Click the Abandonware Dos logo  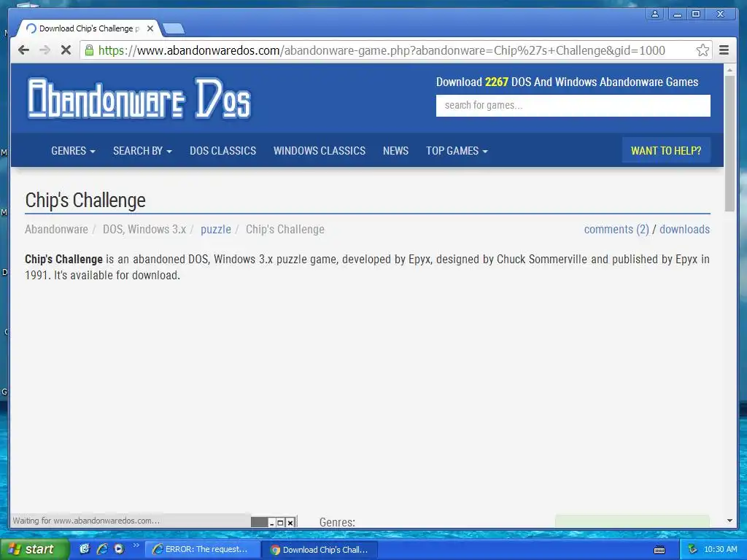[x=139, y=98]
